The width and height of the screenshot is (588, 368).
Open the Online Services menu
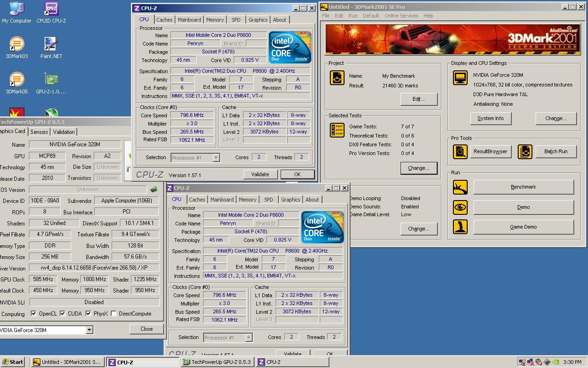point(401,16)
